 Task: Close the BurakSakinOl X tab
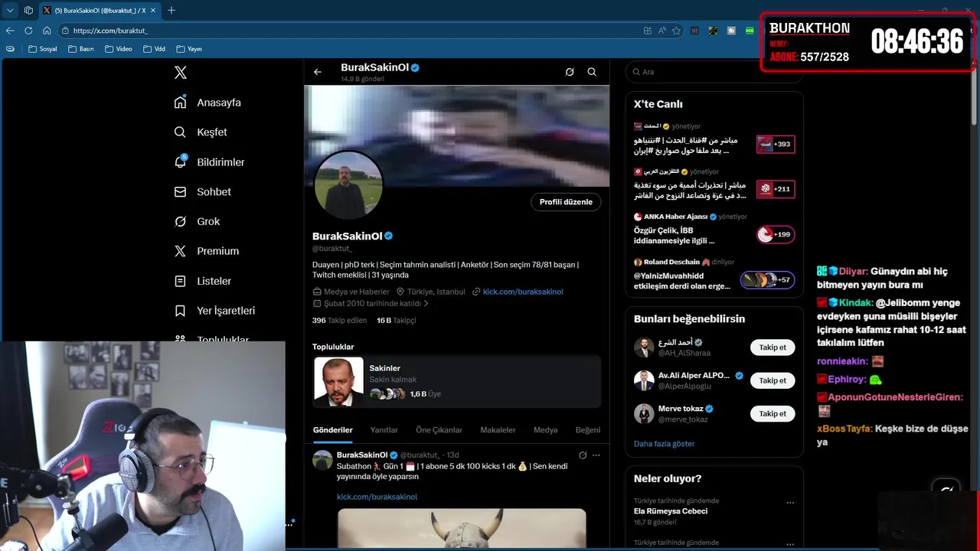152,11
